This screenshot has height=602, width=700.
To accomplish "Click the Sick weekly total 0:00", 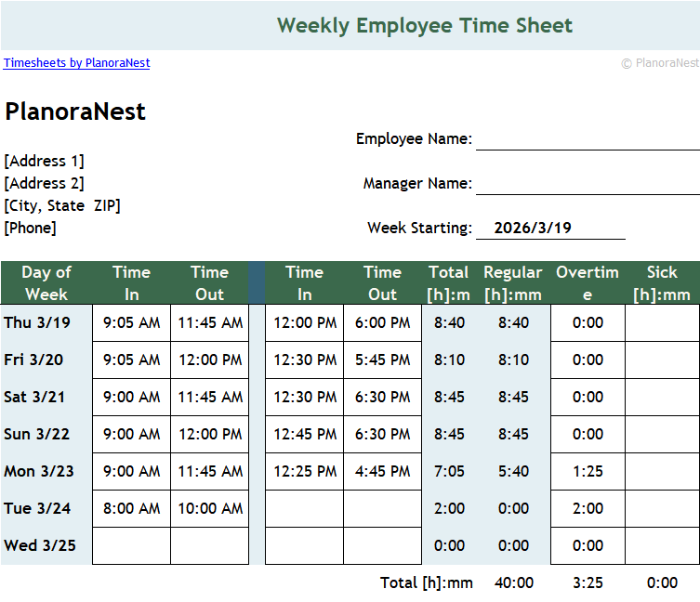I will tap(663, 582).
